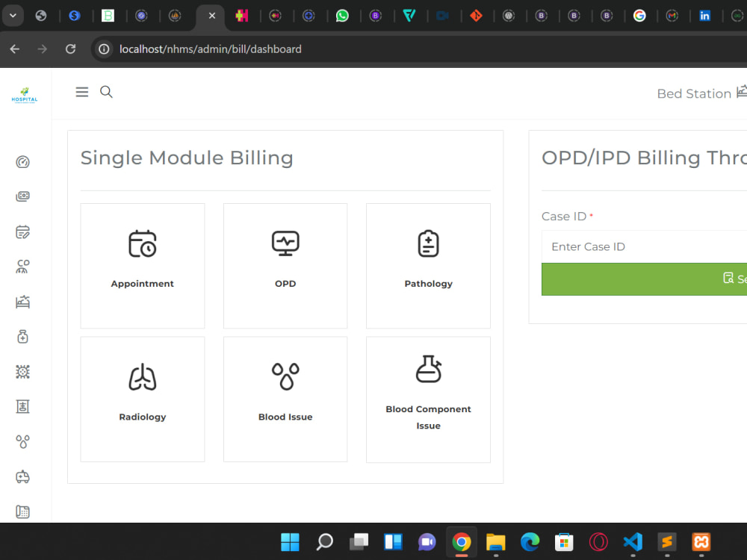Open the ambulance sidebar icon
The image size is (747, 560).
23,476
